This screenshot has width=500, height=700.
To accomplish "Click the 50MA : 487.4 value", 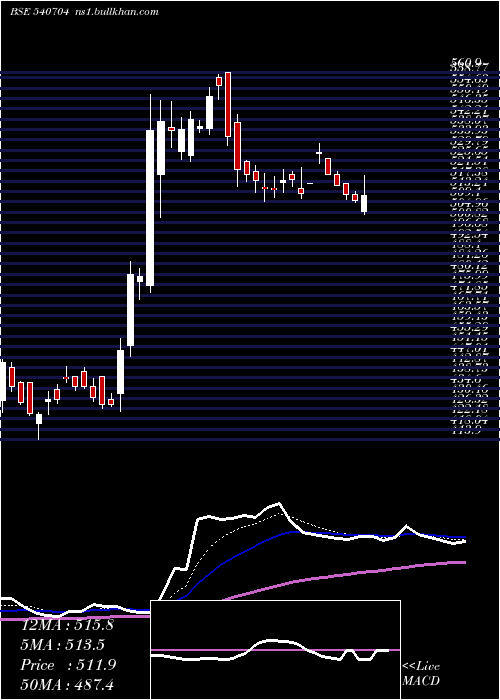I will [67, 685].
